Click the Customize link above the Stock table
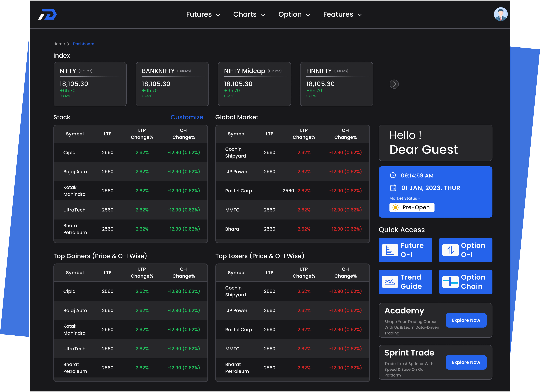The height and width of the screenshot is (392, 540). pyautogui.click(x=187, y=117)
